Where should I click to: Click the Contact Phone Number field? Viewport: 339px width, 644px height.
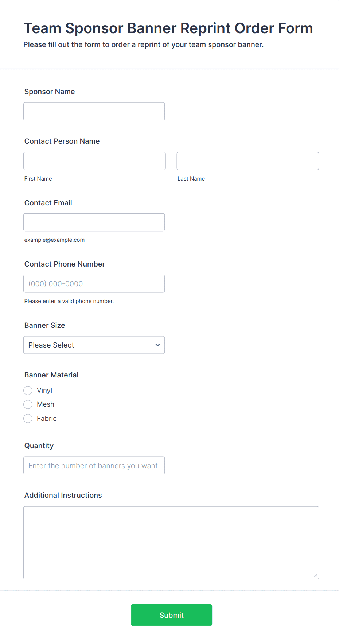[94, 283]
